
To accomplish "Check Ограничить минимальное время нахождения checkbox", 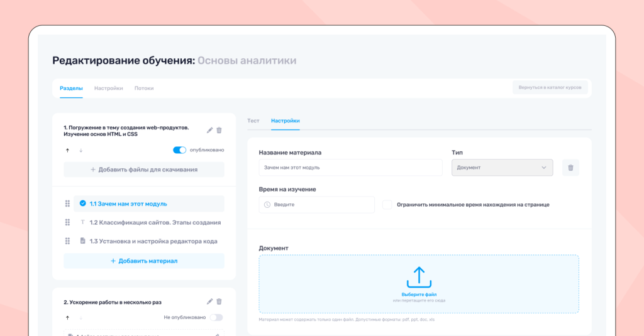I will click(387, 205).
